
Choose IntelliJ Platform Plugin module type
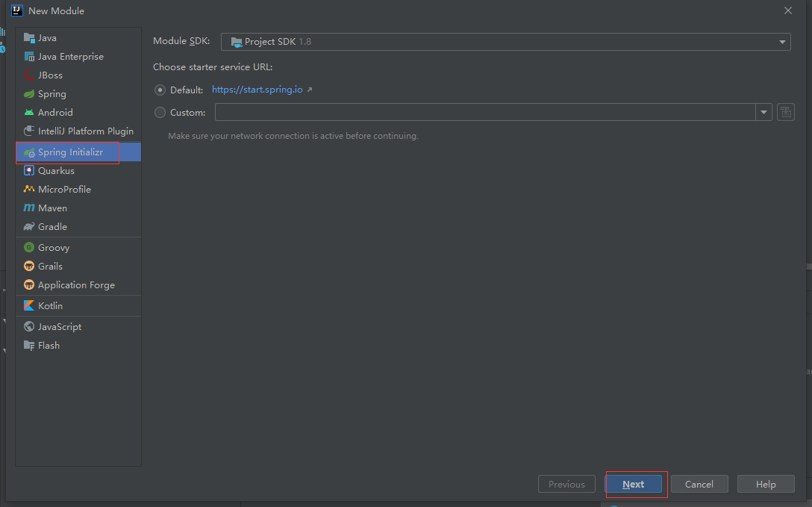click(x=78, y=131)
